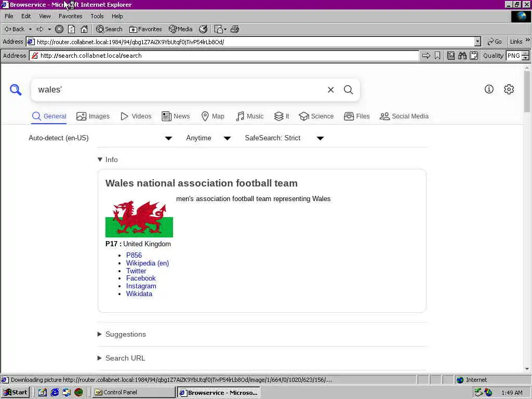Switch to the Images search tab

pos(93,116)
